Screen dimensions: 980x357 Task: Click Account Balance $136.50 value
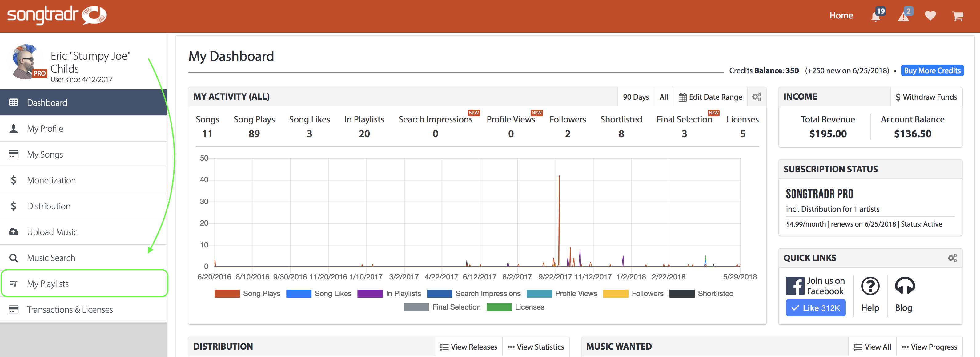[x=912, y=134]
